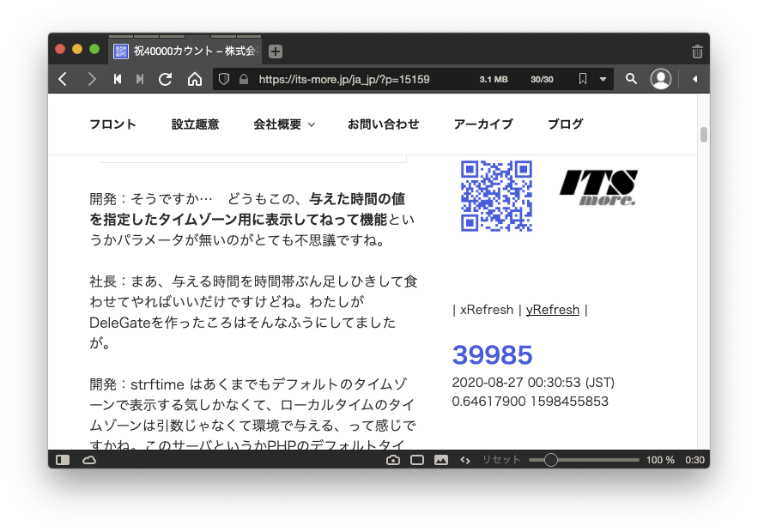Toggle the side panel in status bar
Screen dimensions: 758x532
pyautogui.click(x=63, y=460)
